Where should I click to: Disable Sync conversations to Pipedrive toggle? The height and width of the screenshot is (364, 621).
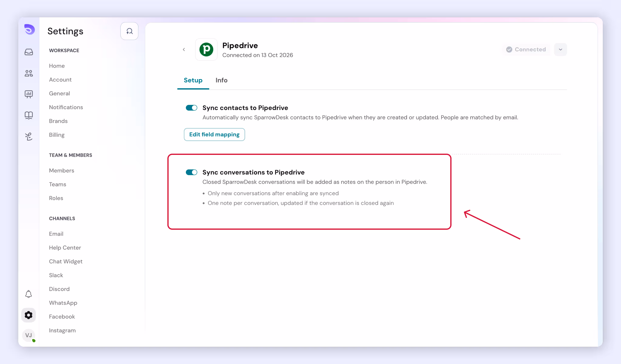tap(192, 172)
